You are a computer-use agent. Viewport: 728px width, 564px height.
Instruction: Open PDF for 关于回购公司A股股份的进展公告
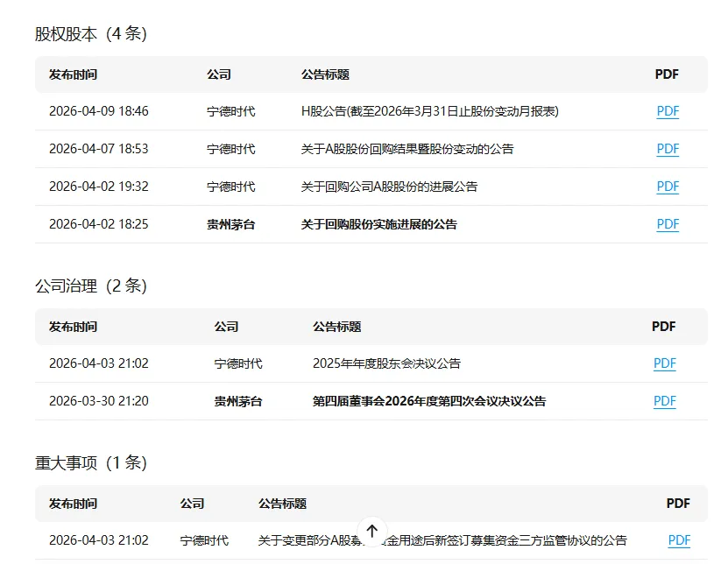[668, 187]
